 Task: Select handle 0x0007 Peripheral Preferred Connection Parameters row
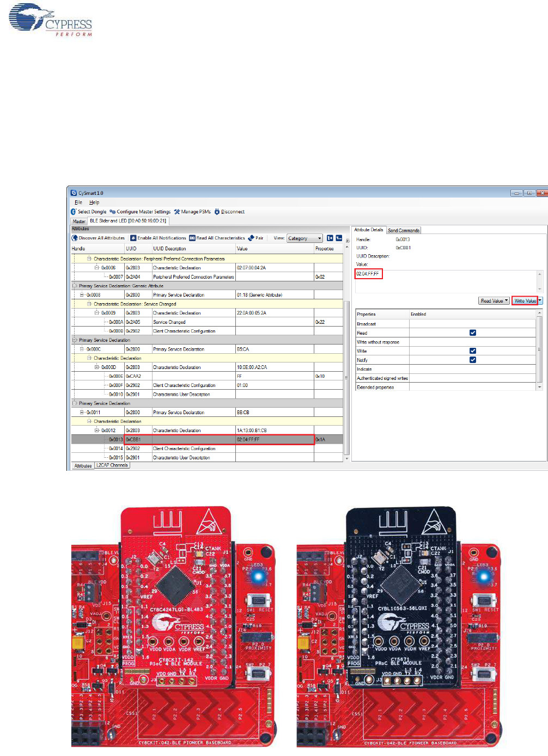(x=207, y=277)
